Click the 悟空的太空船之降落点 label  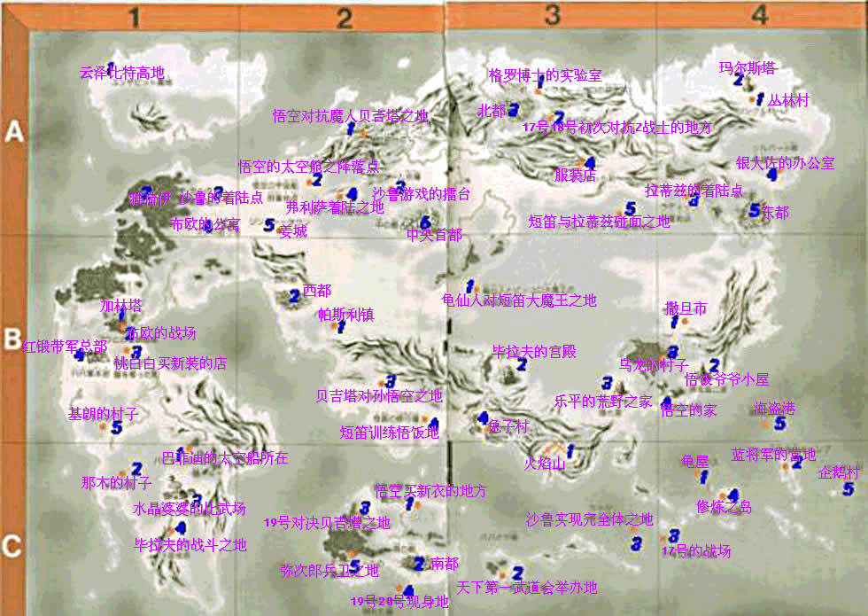(x=309, y=167)
